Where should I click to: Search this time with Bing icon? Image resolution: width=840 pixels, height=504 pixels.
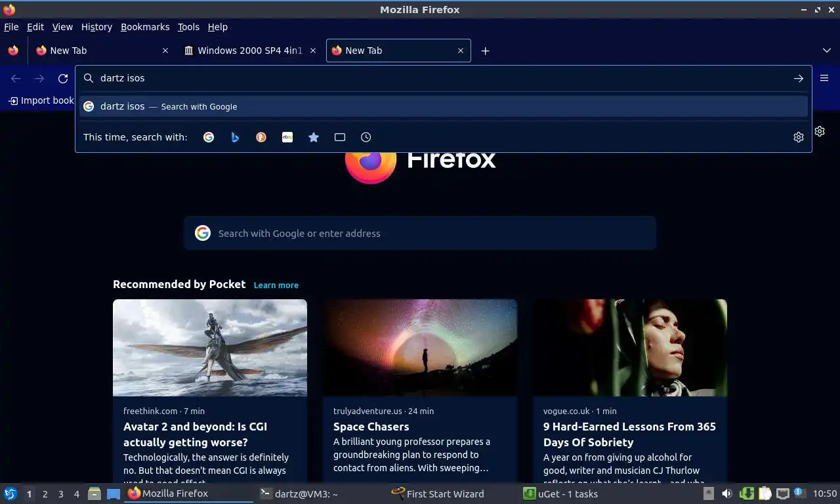[235, 137]
